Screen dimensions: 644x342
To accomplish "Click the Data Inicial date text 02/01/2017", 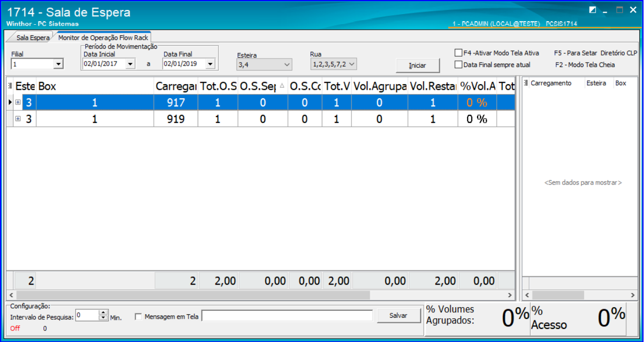I will [100, 64].
